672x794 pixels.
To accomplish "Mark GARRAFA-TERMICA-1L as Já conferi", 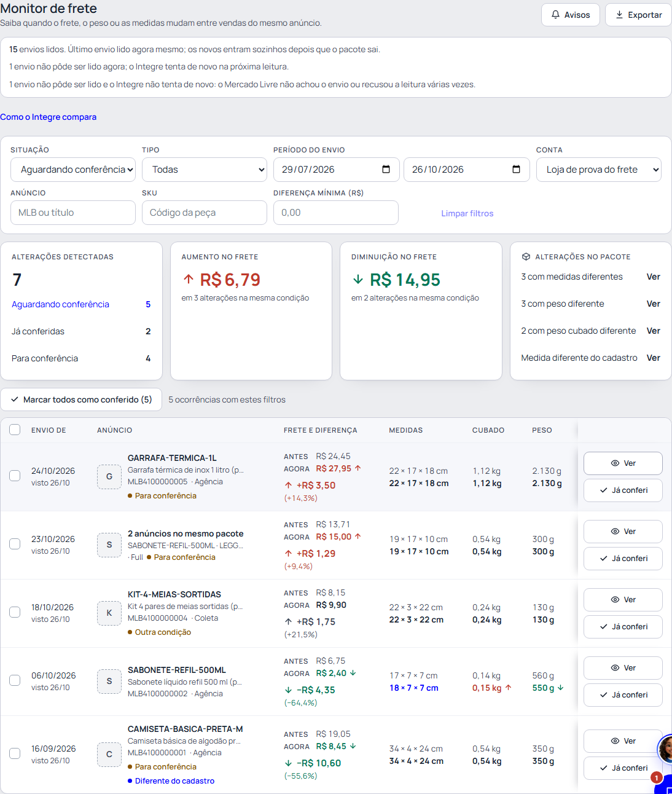I will click(623, 490).
